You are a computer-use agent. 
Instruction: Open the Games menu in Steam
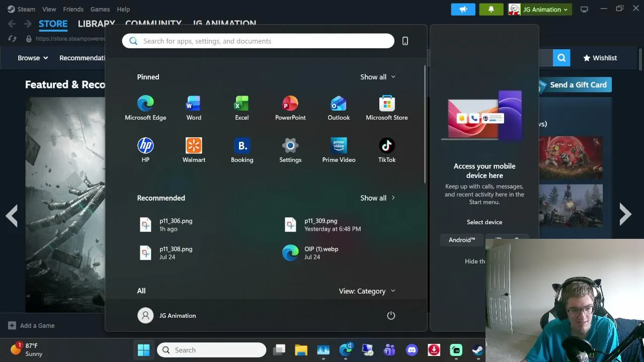tap(100, 9)
